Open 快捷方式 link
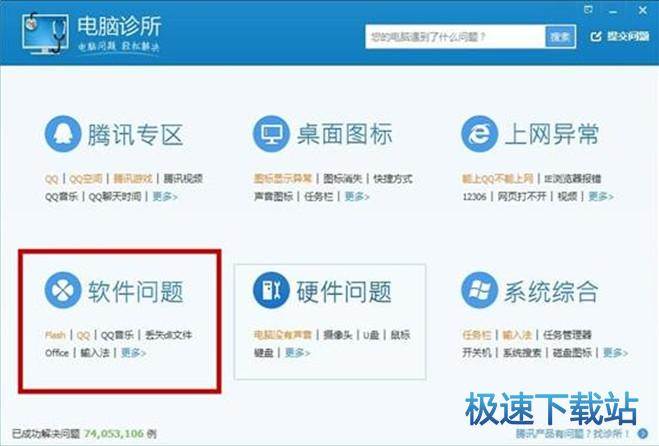Image resolution: width=659 pixels, height=446 pixels. (x=393, y=179)
